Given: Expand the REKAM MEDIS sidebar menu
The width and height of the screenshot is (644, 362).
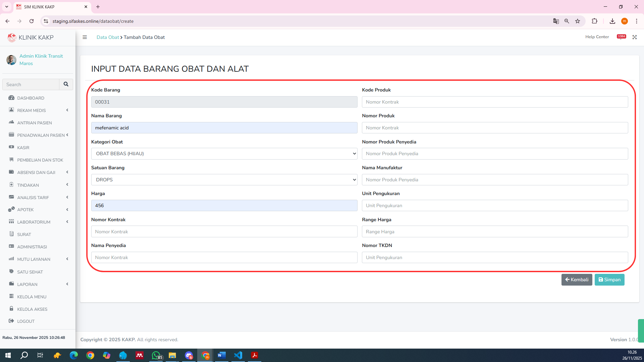Looking at the screenshot, I should tap(32, 110).
